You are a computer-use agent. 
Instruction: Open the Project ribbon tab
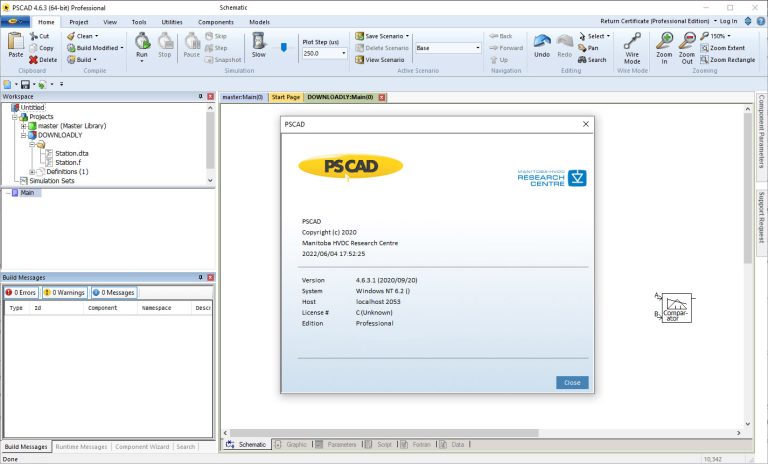78,22
